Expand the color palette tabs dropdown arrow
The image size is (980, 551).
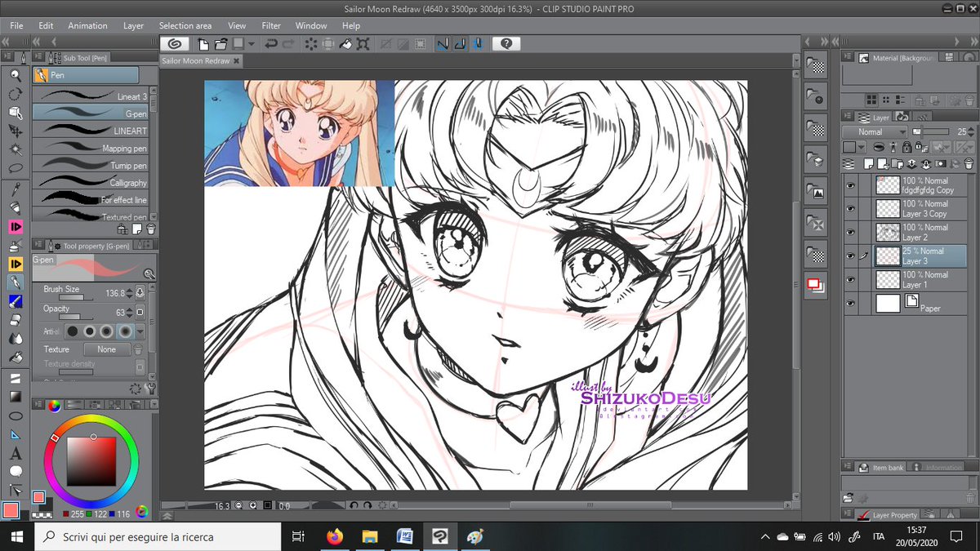154,403
